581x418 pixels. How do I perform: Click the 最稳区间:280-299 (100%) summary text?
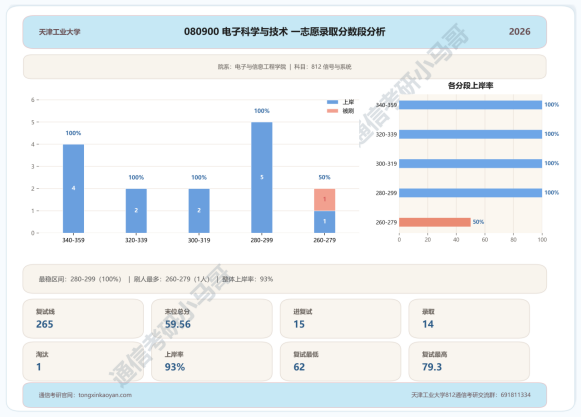[80, 279]
